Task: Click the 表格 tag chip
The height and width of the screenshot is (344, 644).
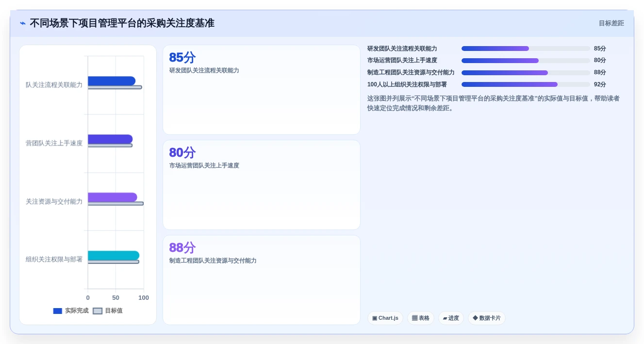Action: 421,318
